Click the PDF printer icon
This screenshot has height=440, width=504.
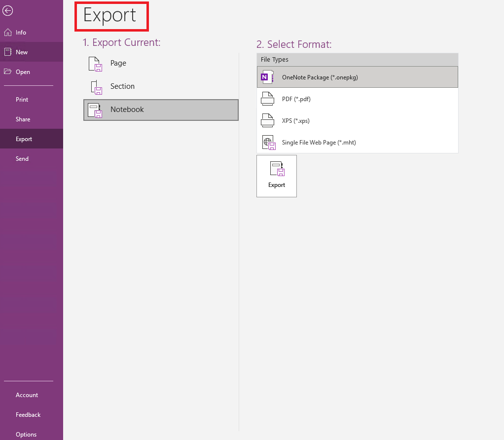(267, 99)
